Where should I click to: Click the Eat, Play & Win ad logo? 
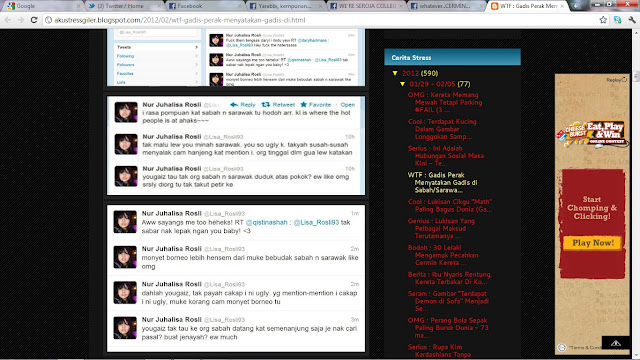[x=592, y=135]
